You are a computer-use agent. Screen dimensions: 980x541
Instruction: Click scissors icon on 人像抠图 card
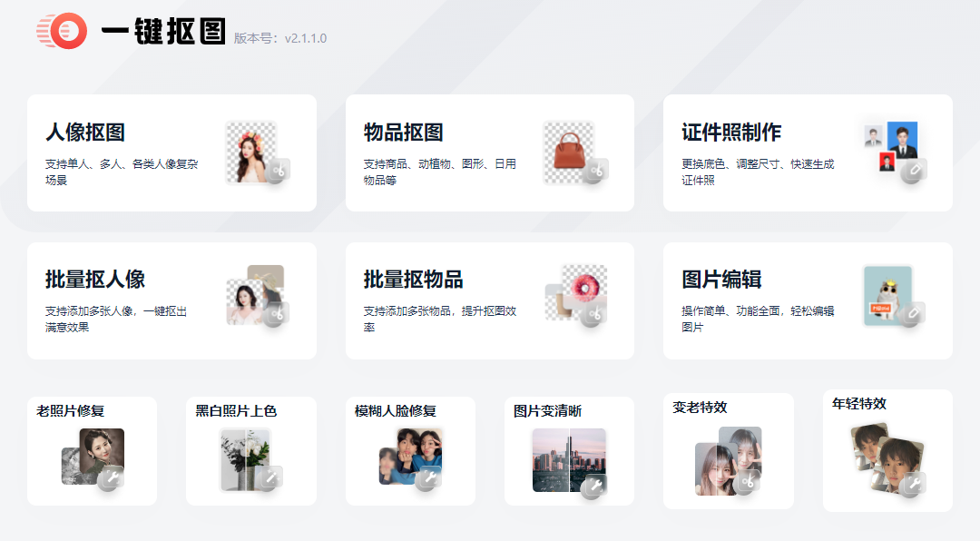279,170
